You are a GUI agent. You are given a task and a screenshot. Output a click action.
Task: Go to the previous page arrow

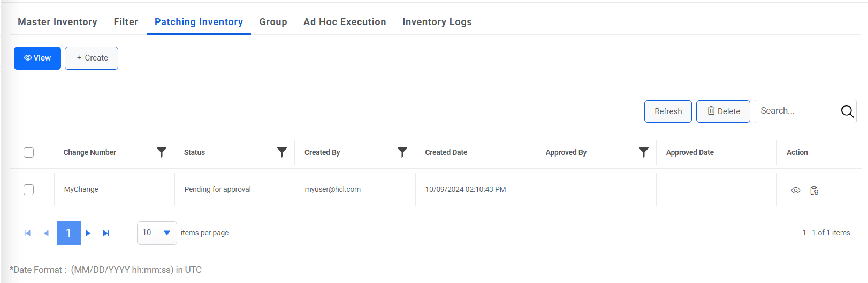tap(46, 233)
